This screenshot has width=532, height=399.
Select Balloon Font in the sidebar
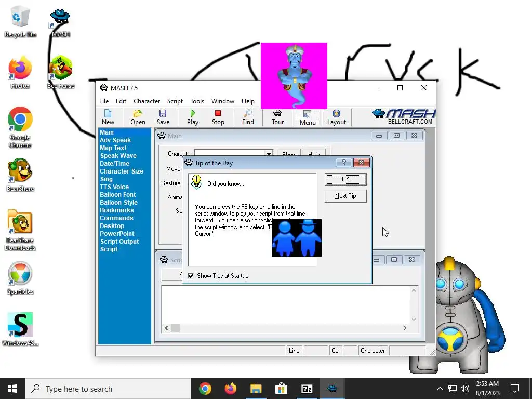pyautogui.click(x=117, y=195)
